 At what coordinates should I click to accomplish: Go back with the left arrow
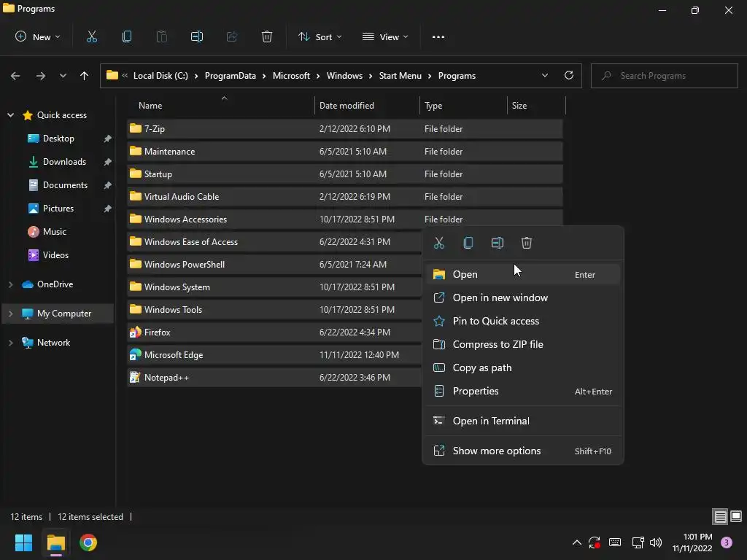15,76
